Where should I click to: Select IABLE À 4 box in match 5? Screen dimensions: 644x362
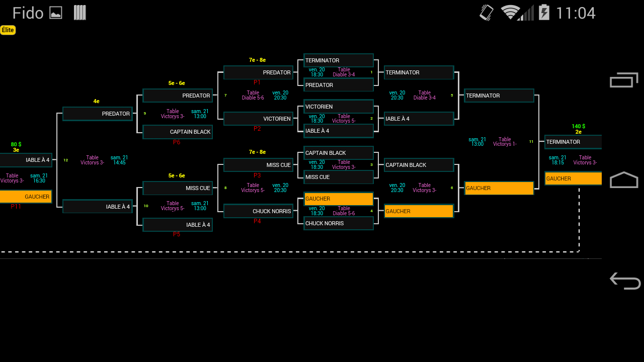[x=419, y=119]
